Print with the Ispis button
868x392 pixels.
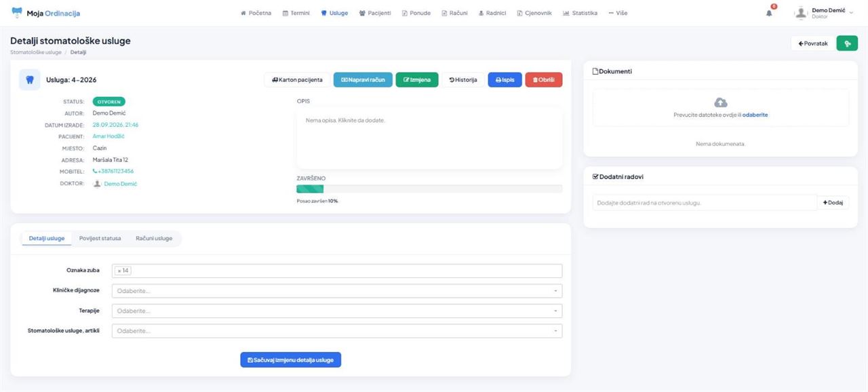(505, 80)
